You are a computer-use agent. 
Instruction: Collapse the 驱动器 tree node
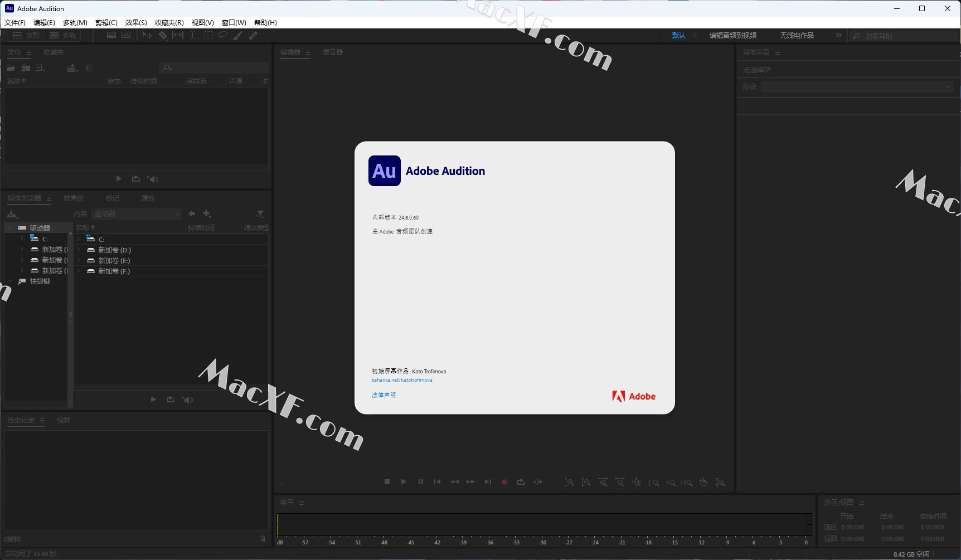[x=11, y=228]
